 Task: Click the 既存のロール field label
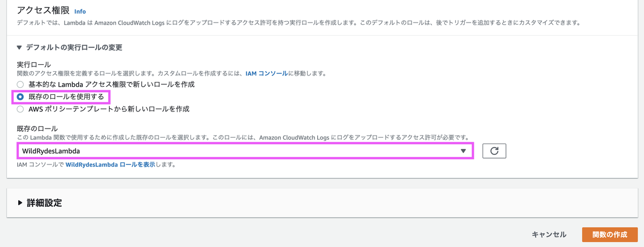pos(37,129)
